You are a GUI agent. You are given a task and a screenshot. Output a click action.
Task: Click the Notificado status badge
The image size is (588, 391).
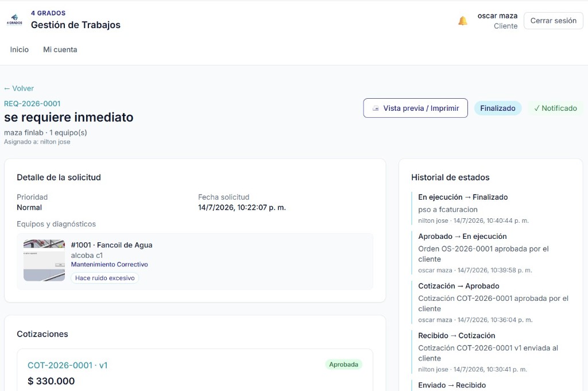point(555,108)
